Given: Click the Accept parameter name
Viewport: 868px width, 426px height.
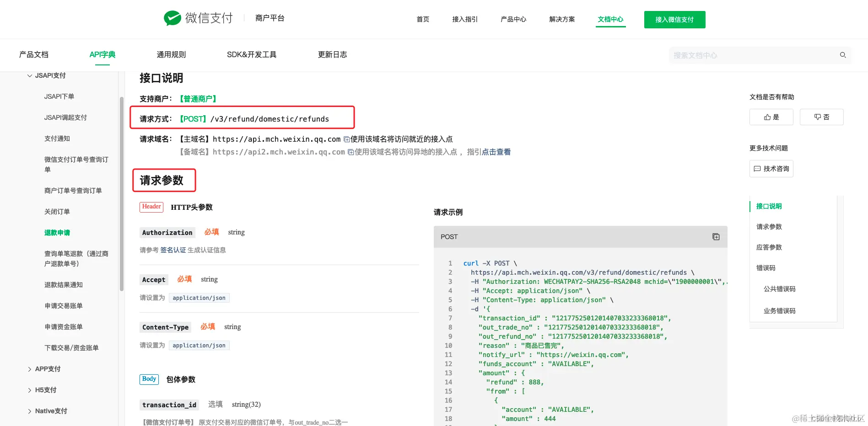Looking at the screenshot, I should coord(154,280).
